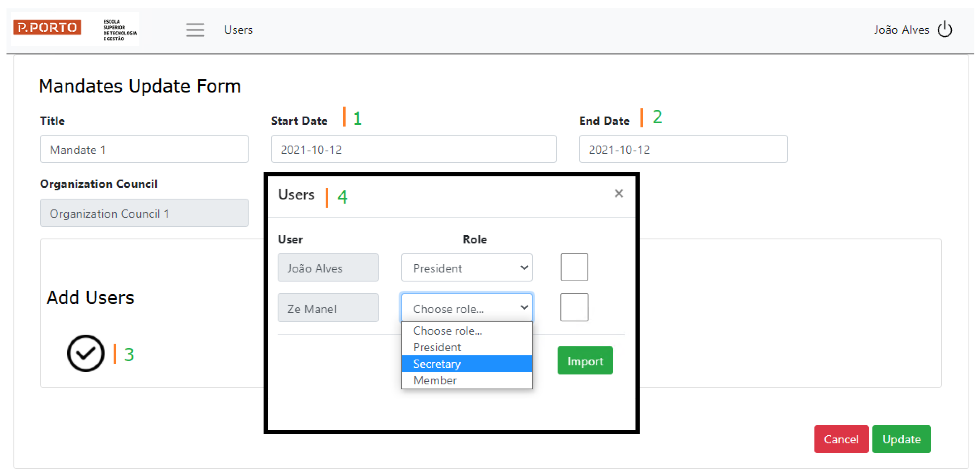Click the P.PORTO logo
Image resolution: width=980 pixels, height=476 pixels.
[x=47, y=28]
